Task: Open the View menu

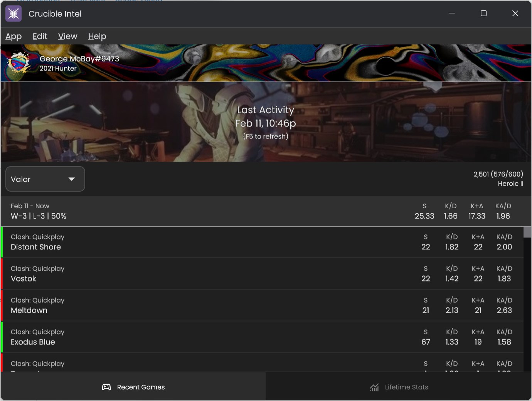Action: [67, 36]
